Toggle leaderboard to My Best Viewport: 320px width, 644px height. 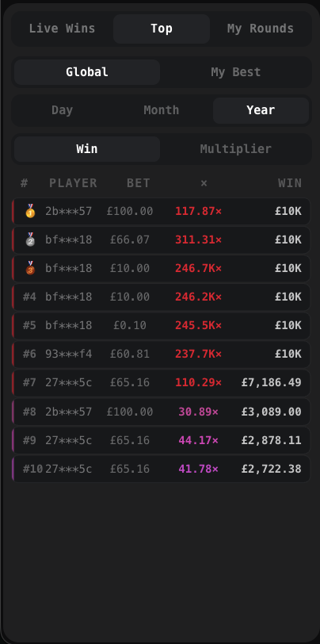235,72
